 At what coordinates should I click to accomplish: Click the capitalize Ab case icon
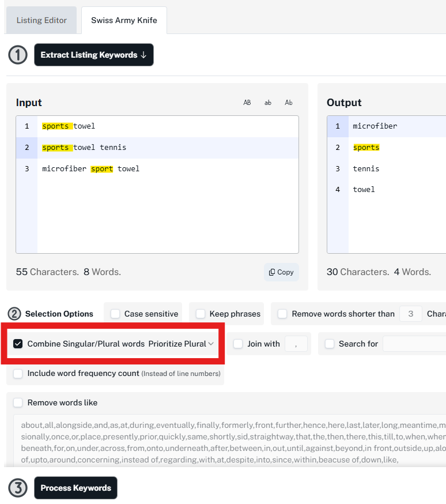pyautogui.click(x=289, y=103)
